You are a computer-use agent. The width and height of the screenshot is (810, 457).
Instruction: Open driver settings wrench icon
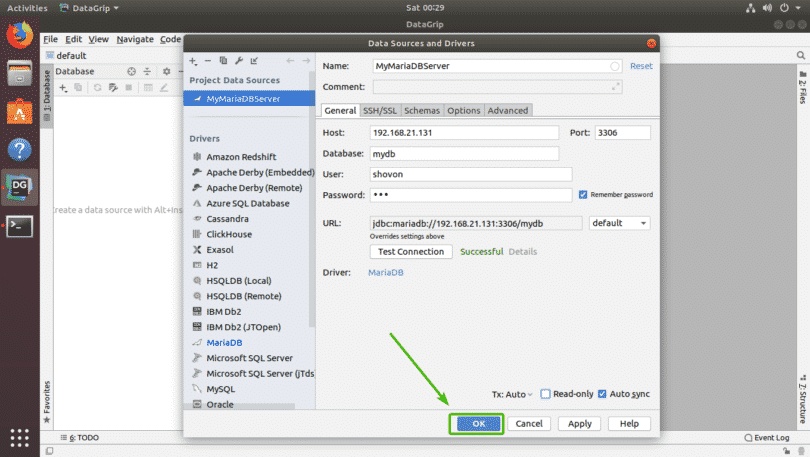click(239, 61)
